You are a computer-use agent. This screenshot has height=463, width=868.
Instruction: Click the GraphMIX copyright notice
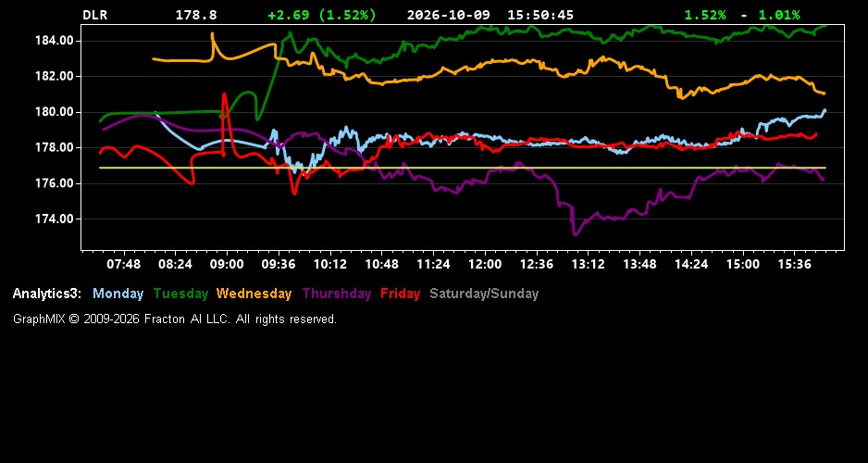point(175,319)
